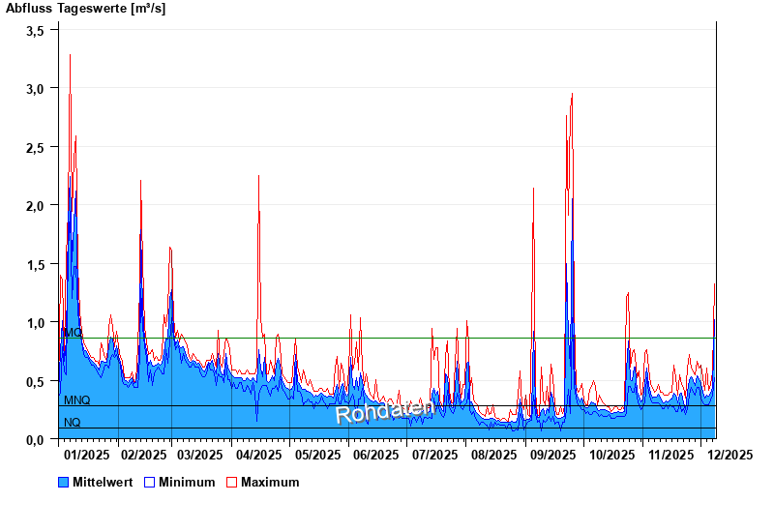Click the white Minimum legend swatch
The height and width of the screenshot is (532, 774).
pos(150,482)
